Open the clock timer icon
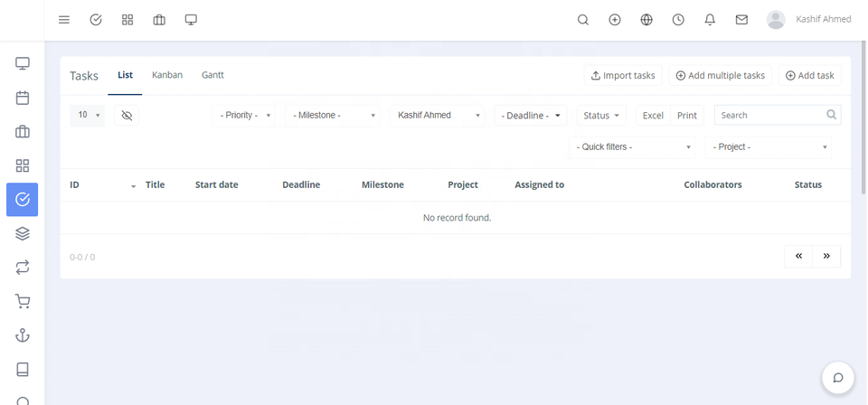Screen dimensions: 868x405 pos(678,20)
